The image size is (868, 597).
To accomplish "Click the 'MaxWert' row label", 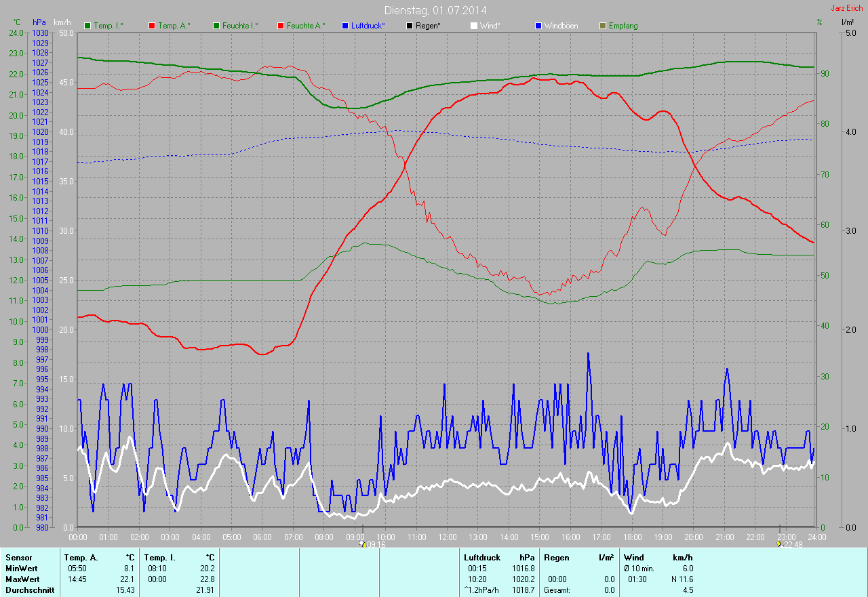I will pyautogui.click(x=22, y=579).
